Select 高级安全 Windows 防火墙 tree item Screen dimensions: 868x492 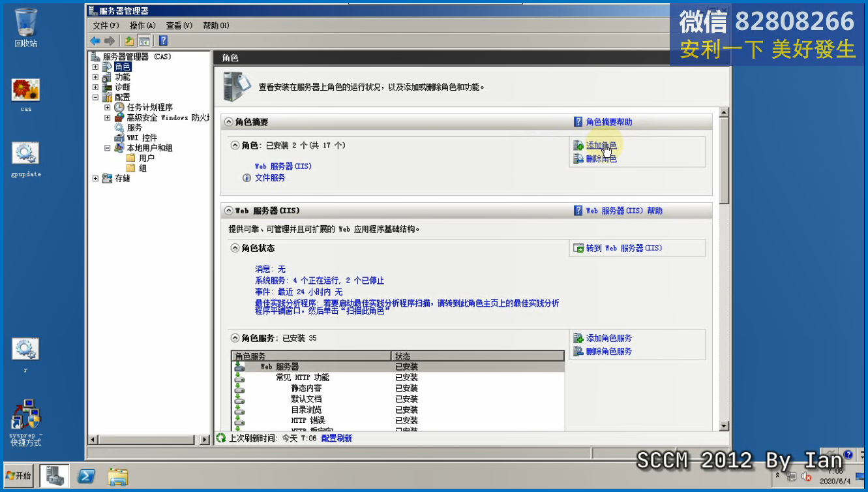[x=168, y=117]
